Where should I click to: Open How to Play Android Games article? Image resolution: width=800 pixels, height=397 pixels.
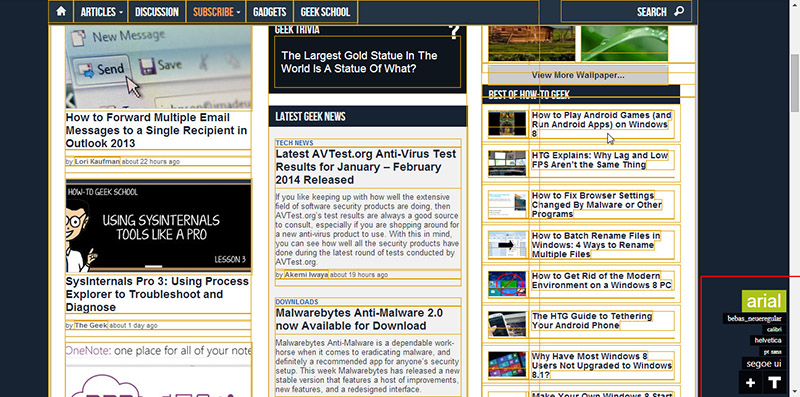602,124
